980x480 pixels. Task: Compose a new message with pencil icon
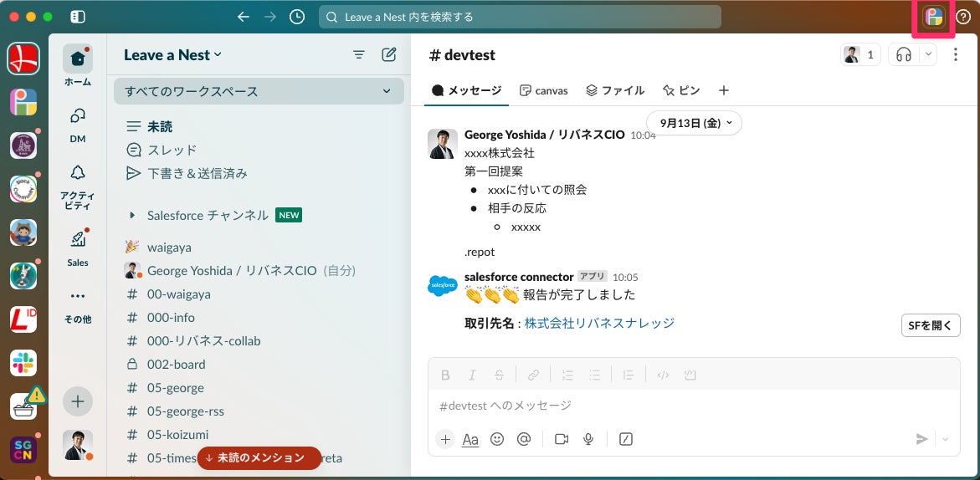389,55
